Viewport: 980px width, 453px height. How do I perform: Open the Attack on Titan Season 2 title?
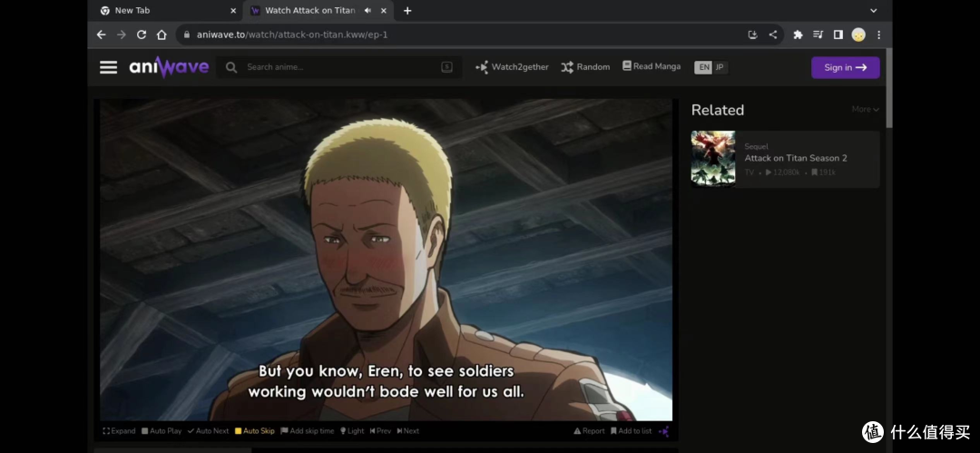(796, 158)
